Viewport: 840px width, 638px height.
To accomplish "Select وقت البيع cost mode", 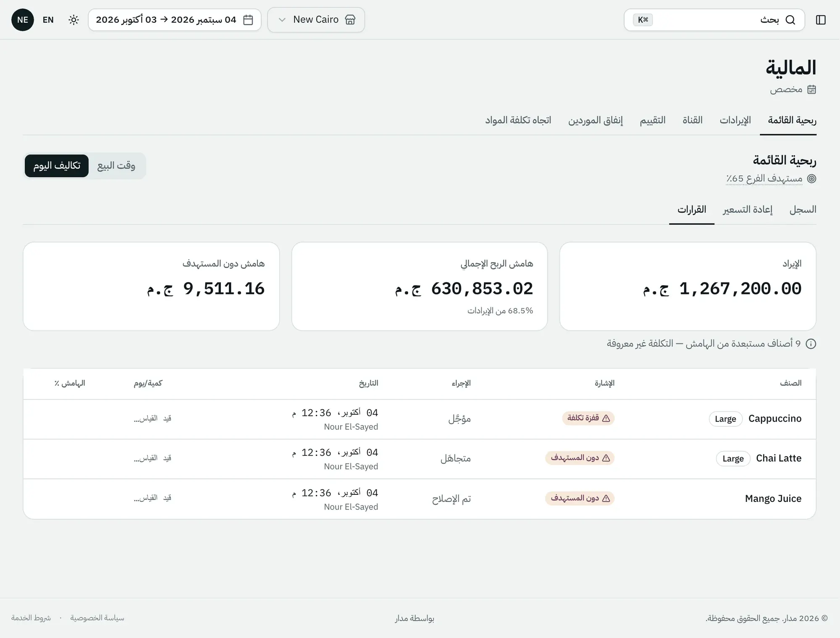I will pos(116,166).
